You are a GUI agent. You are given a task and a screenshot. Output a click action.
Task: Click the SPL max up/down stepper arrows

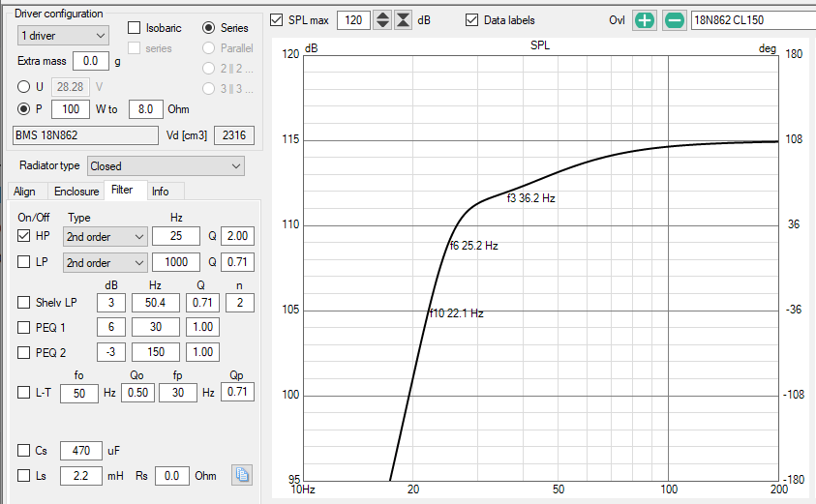pyautogui.click(x=382, y=20)
